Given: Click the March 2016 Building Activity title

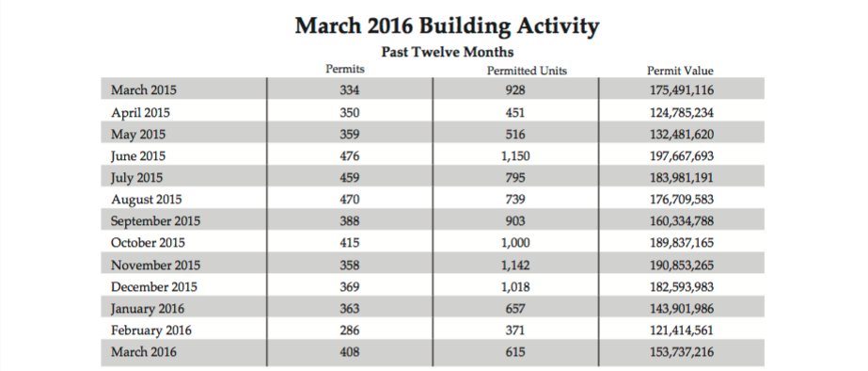Looking at the screenshot, I should [447, 26].
